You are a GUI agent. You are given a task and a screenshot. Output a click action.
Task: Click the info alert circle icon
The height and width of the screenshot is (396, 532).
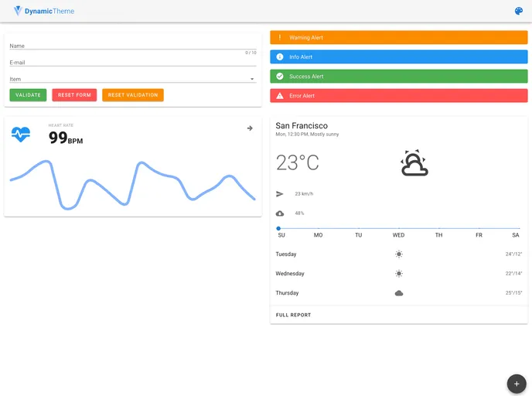click(280, 56)
